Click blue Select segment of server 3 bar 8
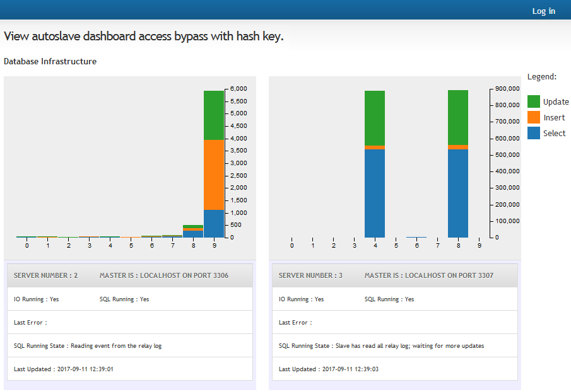The height and width of the screenshot is (392, 571). (x=458, y=193)
